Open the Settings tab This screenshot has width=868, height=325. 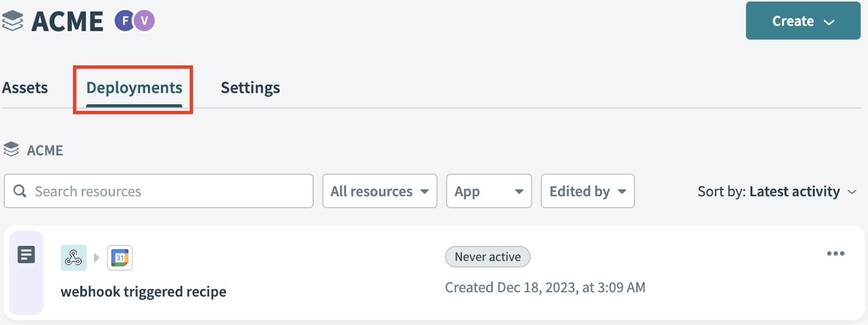tap(250, 87)
